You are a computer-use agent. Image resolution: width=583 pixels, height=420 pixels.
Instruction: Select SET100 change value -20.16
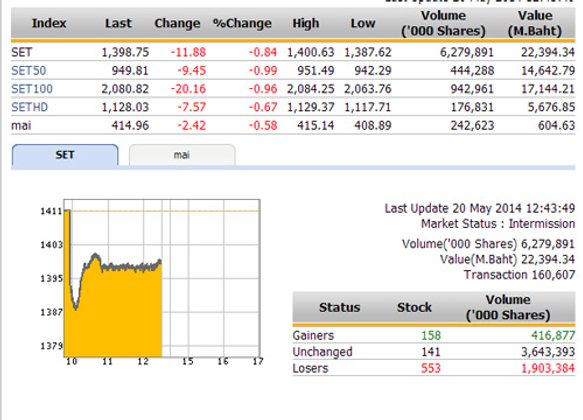point(188,89)
